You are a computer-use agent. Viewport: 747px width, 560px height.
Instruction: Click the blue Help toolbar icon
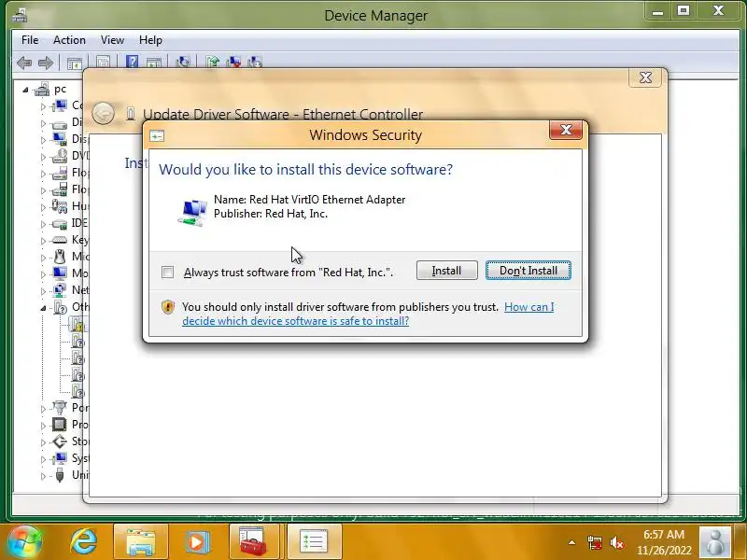[x=132, y=63]
